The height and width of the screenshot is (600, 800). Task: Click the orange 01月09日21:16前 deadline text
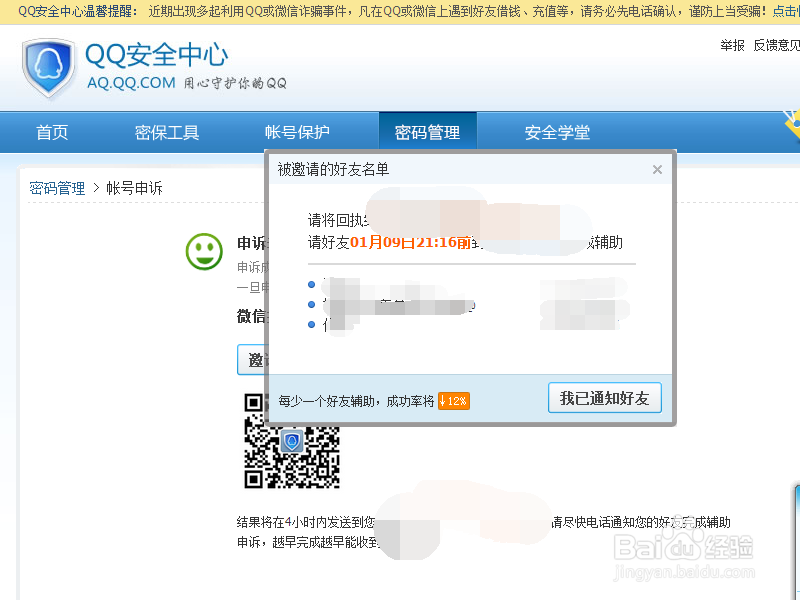click(410, 242)
